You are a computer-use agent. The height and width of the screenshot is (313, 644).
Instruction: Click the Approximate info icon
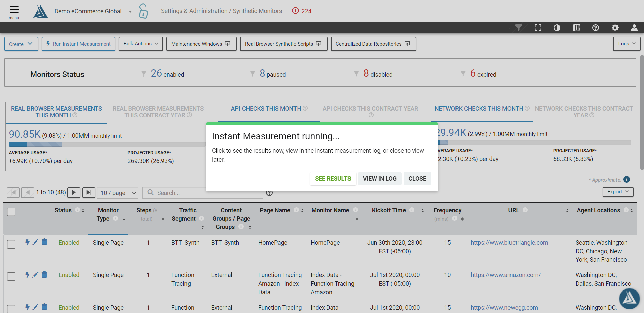[627, 180]
